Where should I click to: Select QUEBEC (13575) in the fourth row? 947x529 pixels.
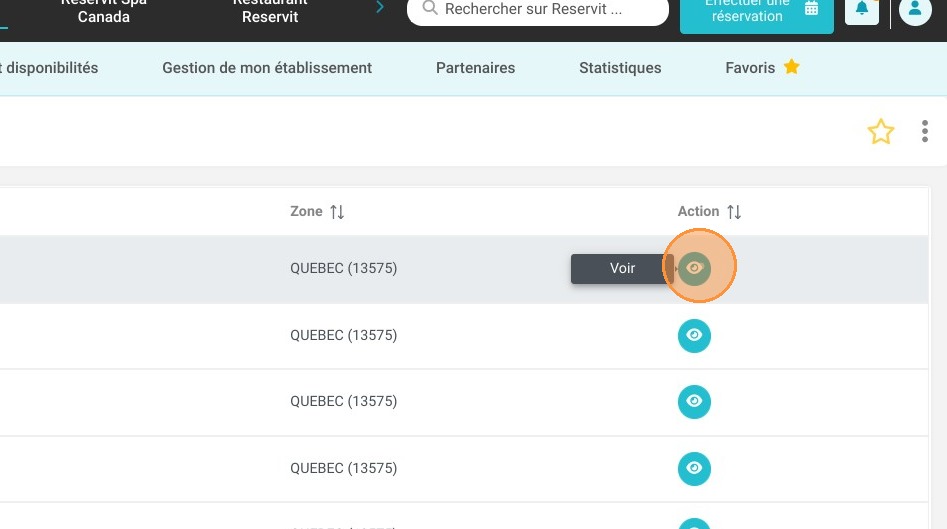coord(344,469)
